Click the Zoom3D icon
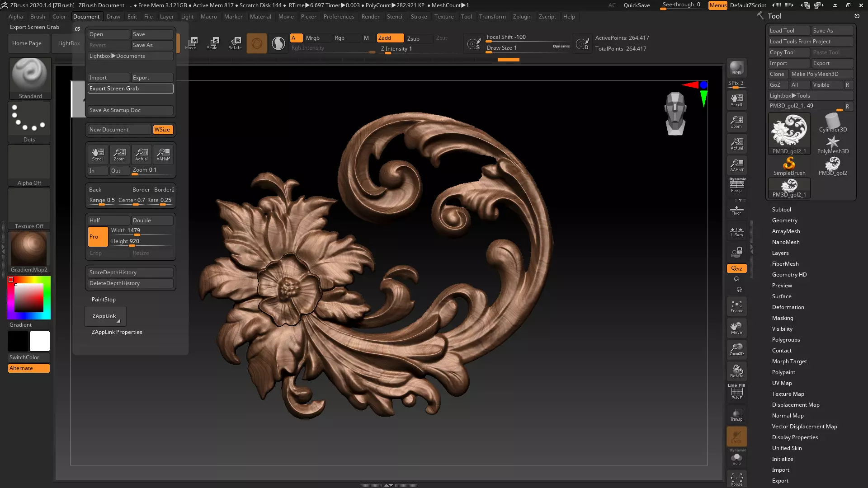The image size is (868, 488). (736, 350)
